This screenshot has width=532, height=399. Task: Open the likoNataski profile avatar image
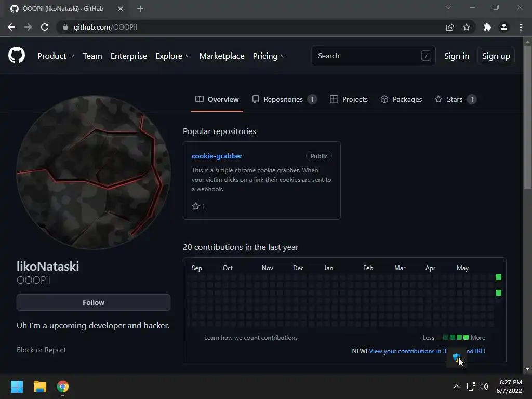click(x=94, y=172)
